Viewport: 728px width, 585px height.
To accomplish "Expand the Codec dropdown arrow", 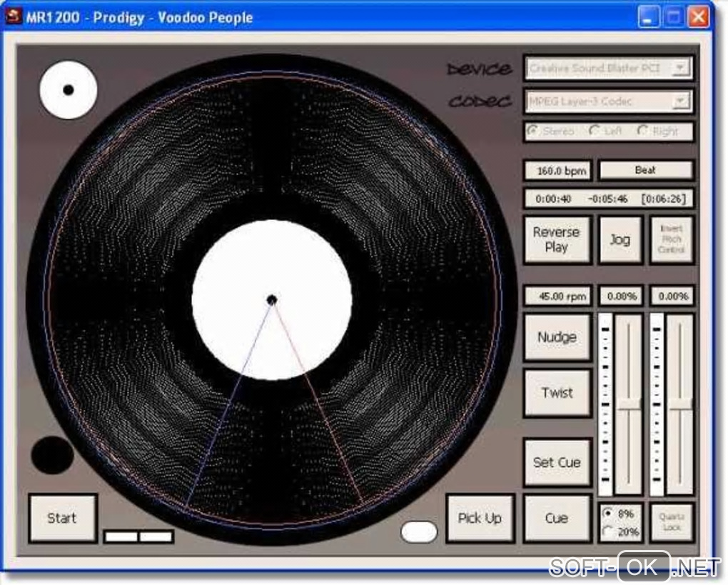I will point(680,101).
